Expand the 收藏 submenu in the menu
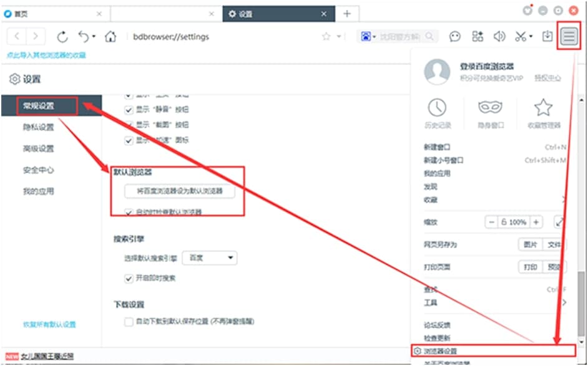The height and width of the screenshot is (366, 588). [x=495, y=200]
